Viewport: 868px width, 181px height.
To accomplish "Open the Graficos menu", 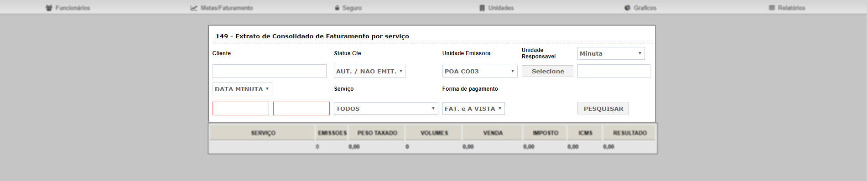I will (x=640, y=8).
